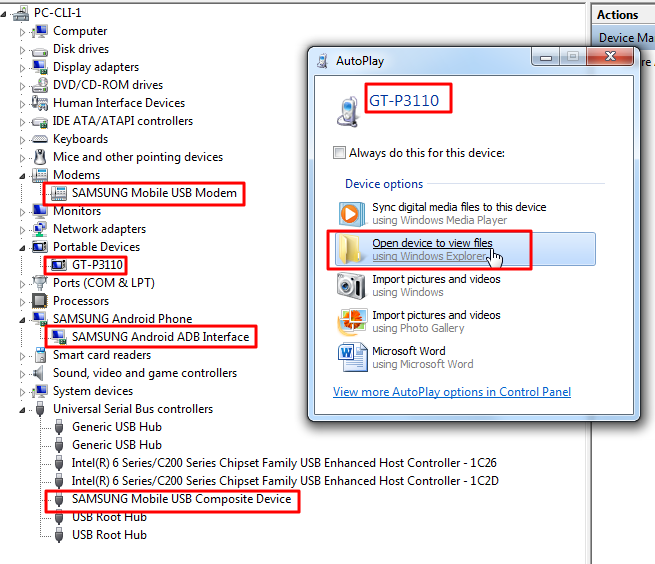Click the Ports (COM & LPT) icon
655x564 pixels.
point(41,283)
